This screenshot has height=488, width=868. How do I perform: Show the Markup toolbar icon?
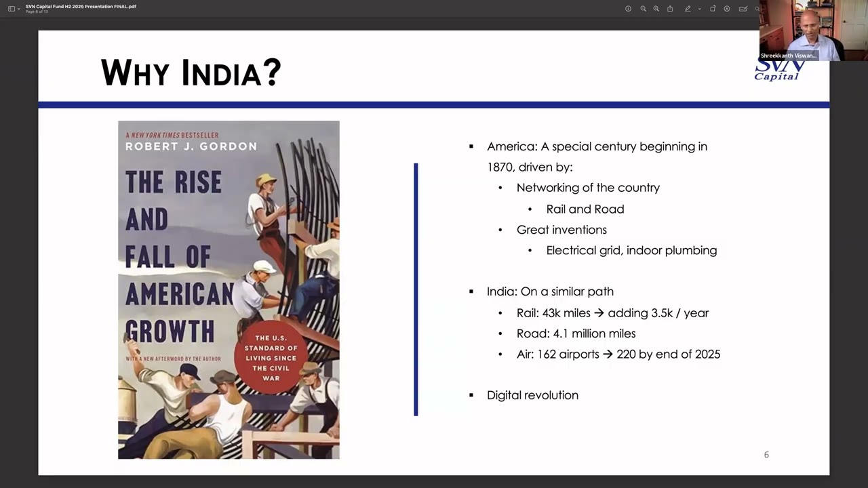727,9
